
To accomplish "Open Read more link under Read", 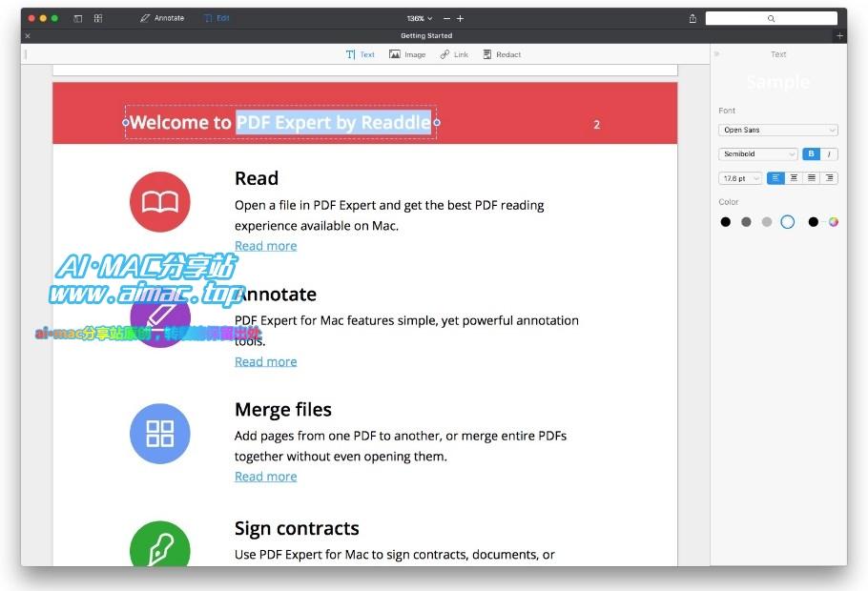I will click(x=266, y=246).
